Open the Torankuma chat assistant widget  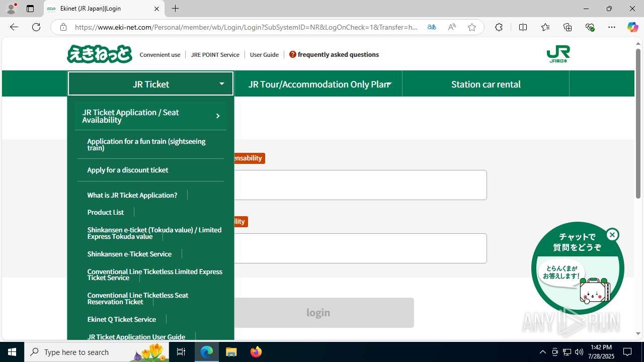pos(578,268)
